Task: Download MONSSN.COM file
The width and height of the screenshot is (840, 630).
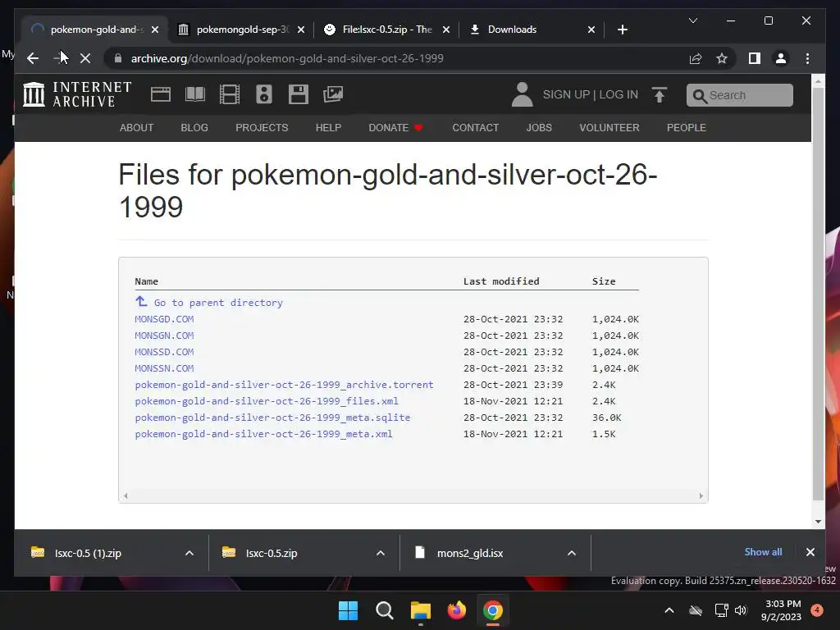Action: click(x=164, y=368)
